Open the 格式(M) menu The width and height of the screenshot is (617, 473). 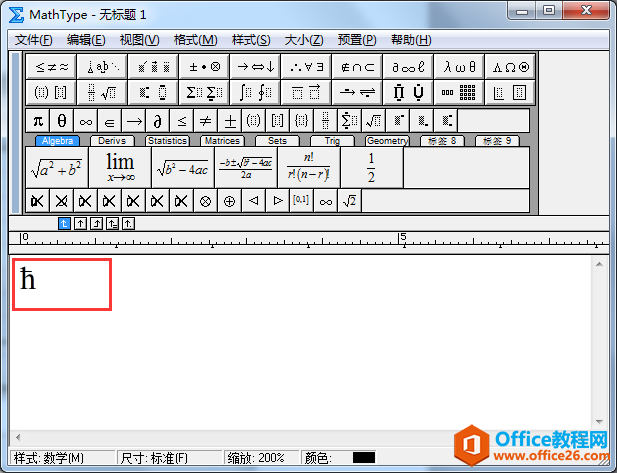click(x=196, y=40)
